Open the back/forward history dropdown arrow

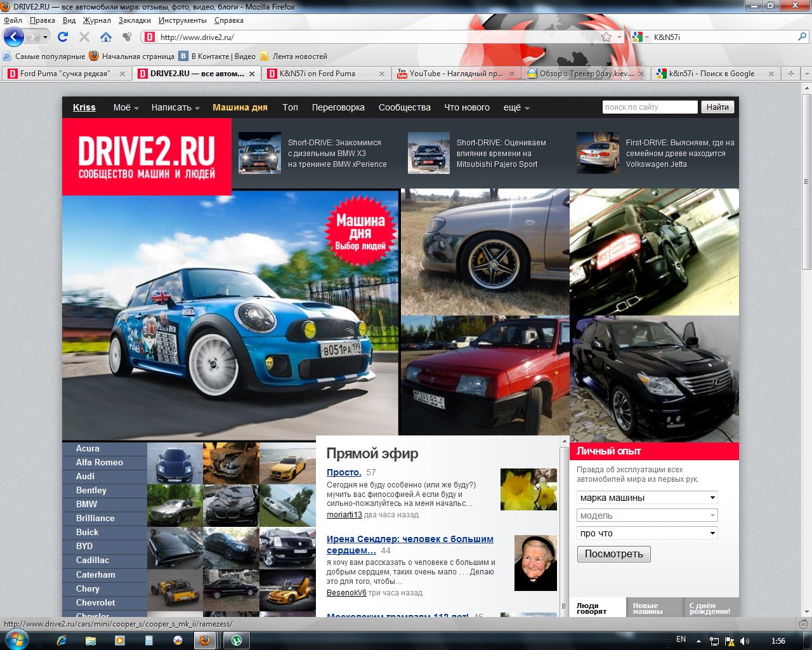click(x=45, y=37)
